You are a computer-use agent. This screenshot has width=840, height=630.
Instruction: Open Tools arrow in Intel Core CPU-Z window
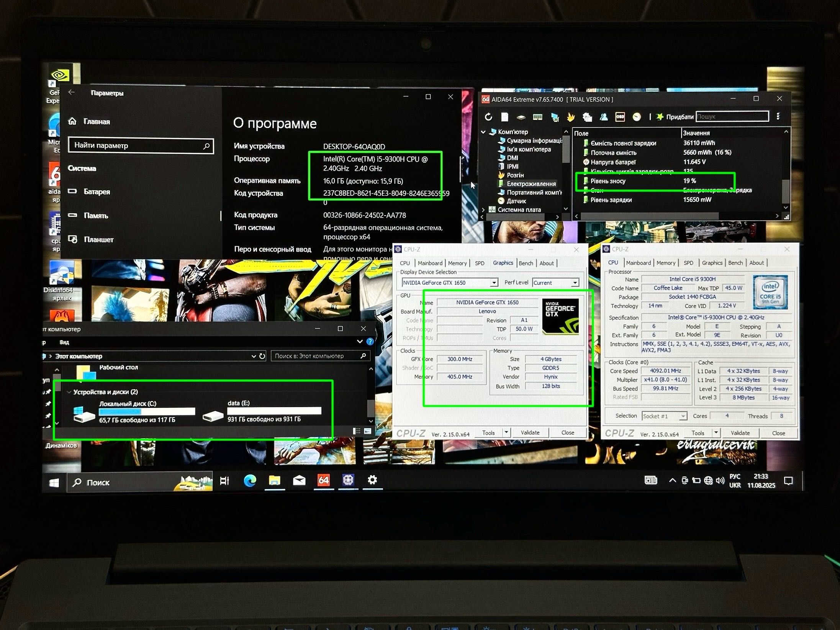tap(716, 433)
